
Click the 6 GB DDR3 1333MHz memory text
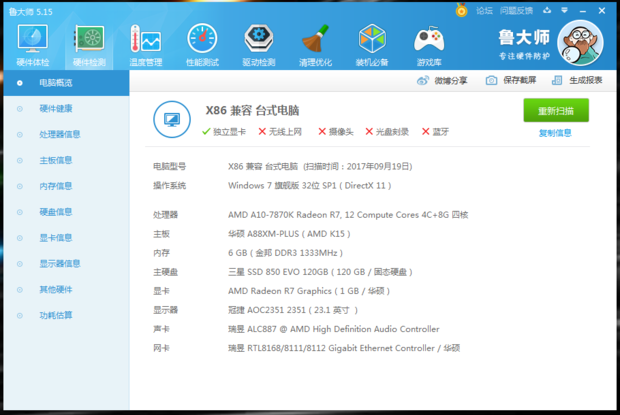coord(285,253)
